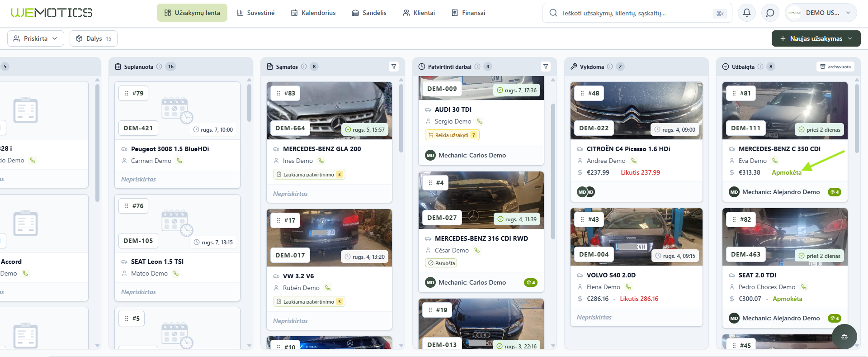The image size is (868, 357).
Task: Call Carmen Demo via phone icon
Action: tap(179, 161)
